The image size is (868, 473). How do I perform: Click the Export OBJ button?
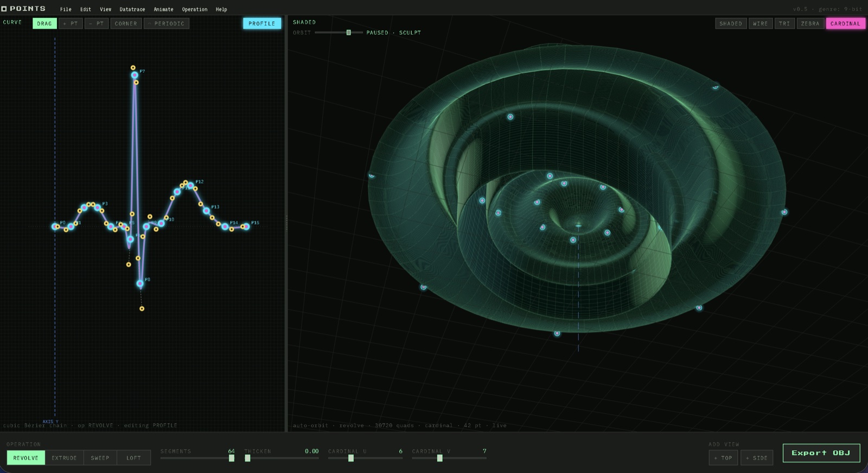pos(821,453)
